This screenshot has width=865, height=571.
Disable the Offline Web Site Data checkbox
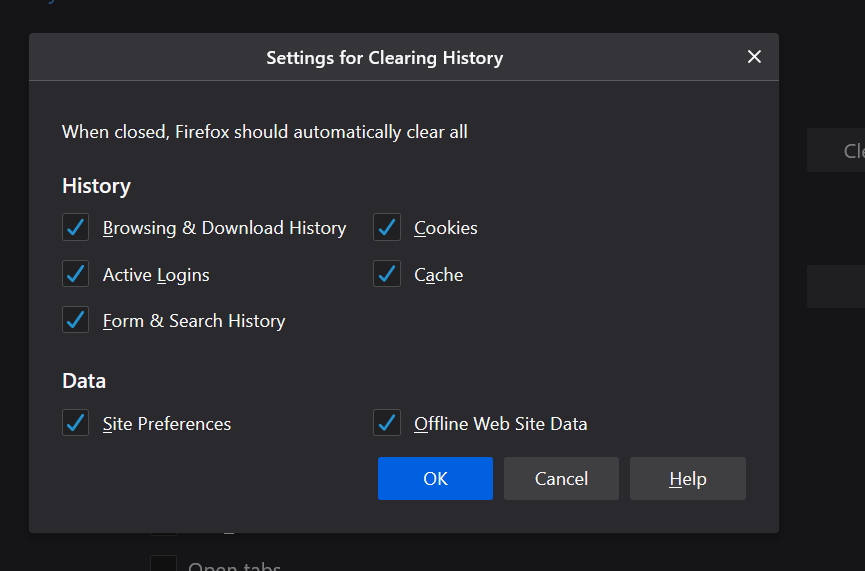(x=387, y=423)
